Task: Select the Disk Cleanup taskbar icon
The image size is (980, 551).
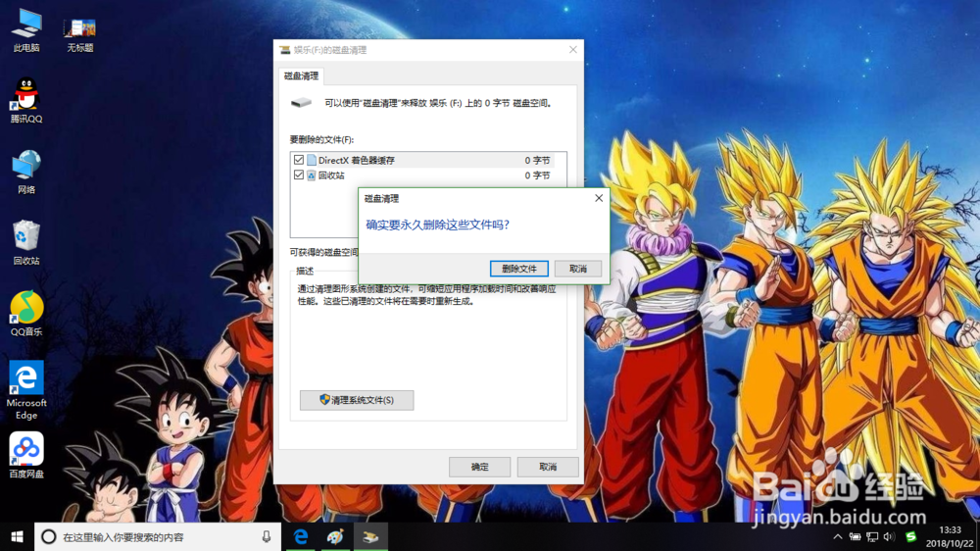Action: click(x=370, y=536)
